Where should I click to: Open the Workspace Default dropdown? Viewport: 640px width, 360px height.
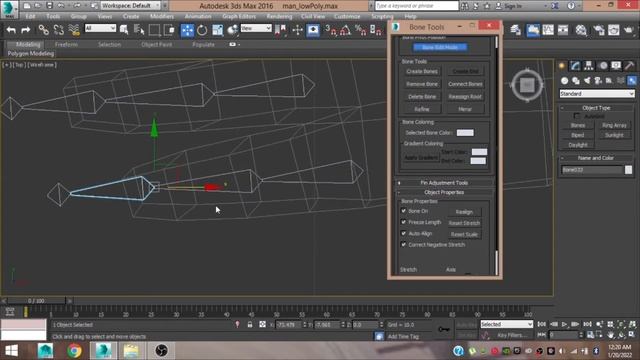[130, 6]
